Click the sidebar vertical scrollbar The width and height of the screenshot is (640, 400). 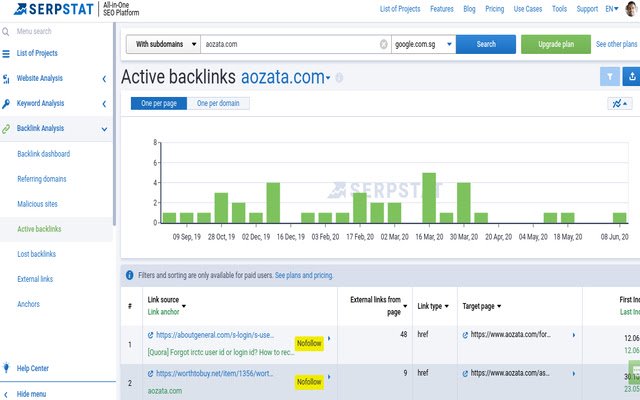(x=115, y=124)
